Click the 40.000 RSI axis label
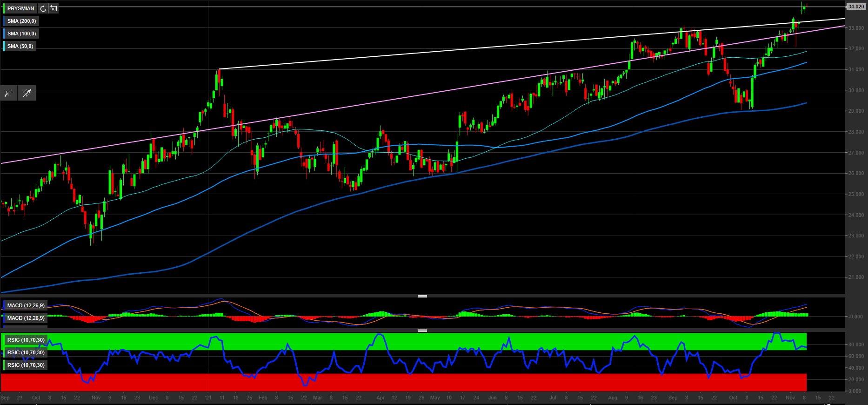The height and width of the screenshot is (405, 868). 856,368
